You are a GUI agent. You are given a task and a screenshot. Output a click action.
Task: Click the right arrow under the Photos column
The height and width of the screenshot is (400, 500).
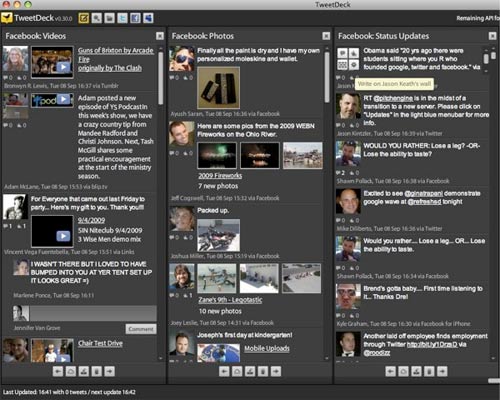tap(276, 371)
